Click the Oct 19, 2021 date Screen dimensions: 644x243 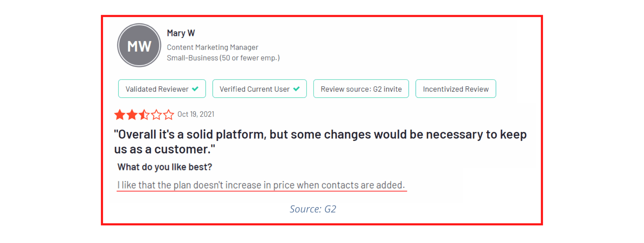(x=196, y=114)
